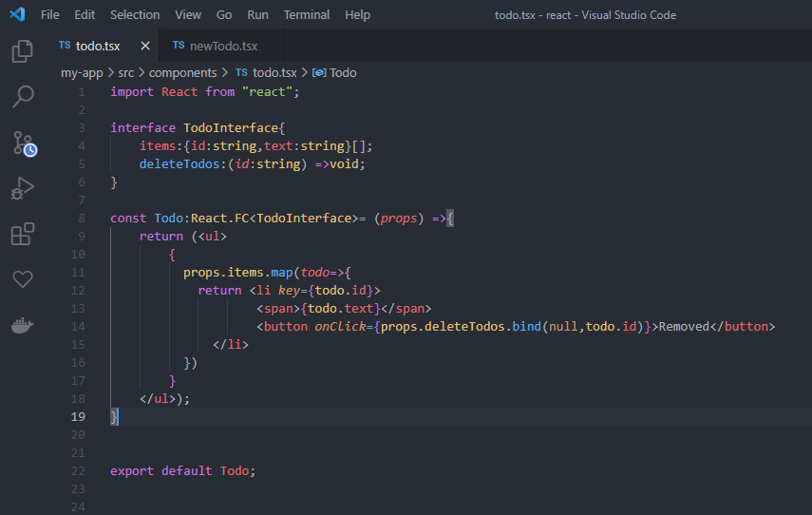Select the todo.tsx editor tab
The width and height of the screenshot is (812, 515).
coord(97,46)
